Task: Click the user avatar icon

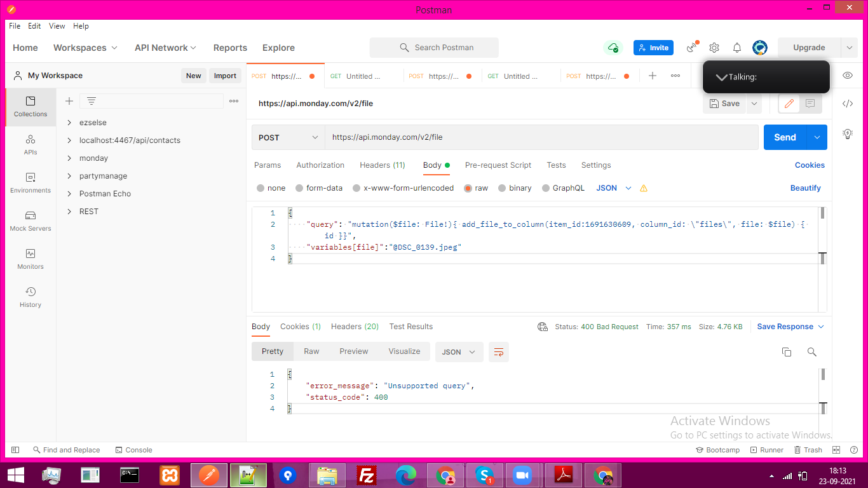Action: [760, 48]
